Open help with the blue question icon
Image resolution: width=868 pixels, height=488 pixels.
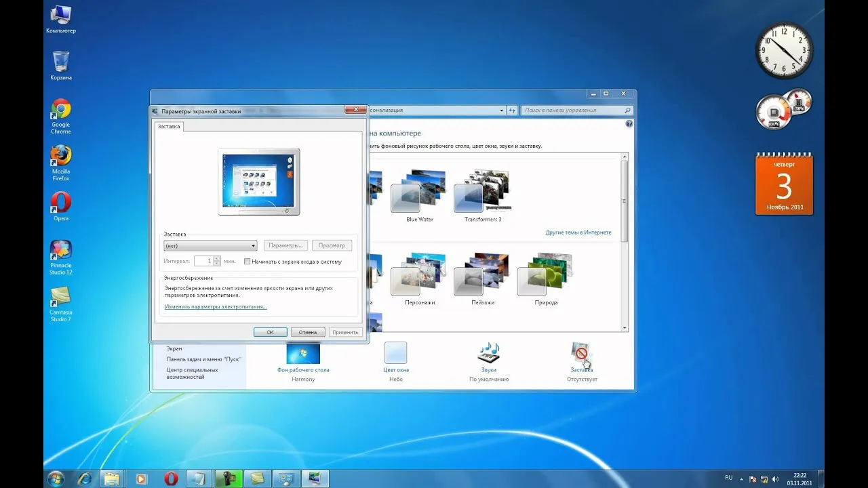point(629,124)
